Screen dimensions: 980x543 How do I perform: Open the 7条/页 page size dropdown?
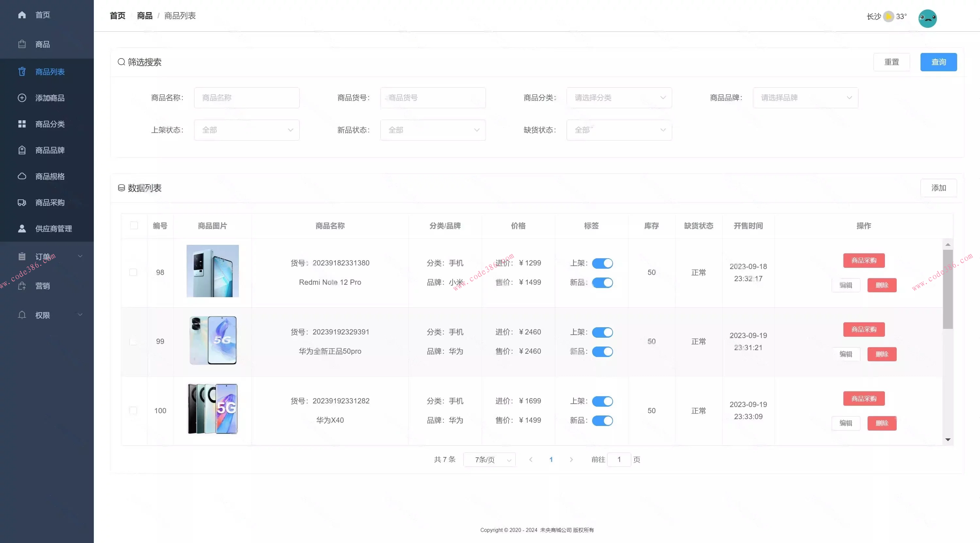(x=489, y=460)
